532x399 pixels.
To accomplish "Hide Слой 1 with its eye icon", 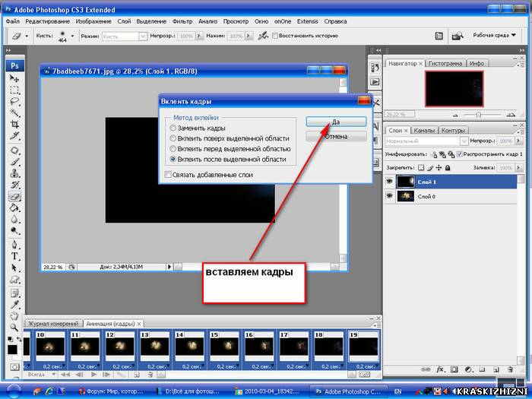I will [x=389, y=182].
